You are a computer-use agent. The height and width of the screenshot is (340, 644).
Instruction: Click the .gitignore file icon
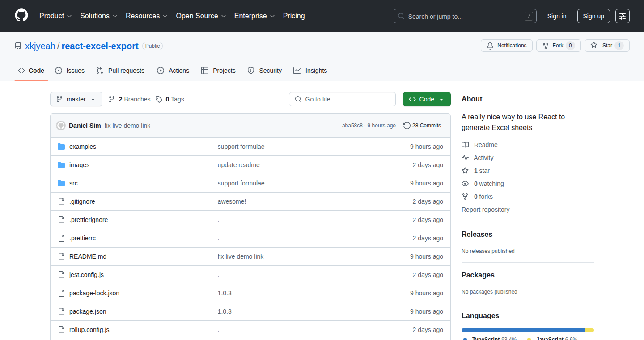pyautogui.click(x=61, y=201)
